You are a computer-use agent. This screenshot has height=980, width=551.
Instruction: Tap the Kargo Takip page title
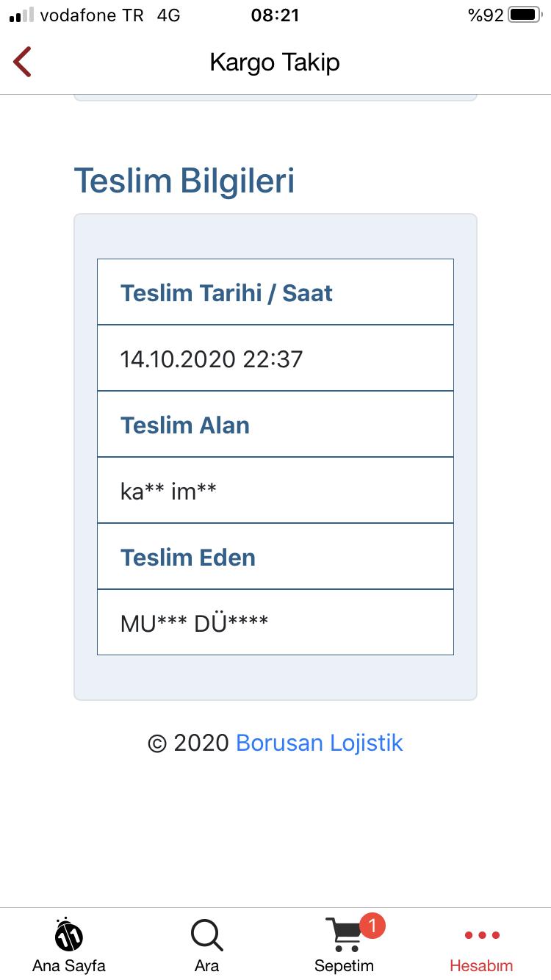click(275, 62)
